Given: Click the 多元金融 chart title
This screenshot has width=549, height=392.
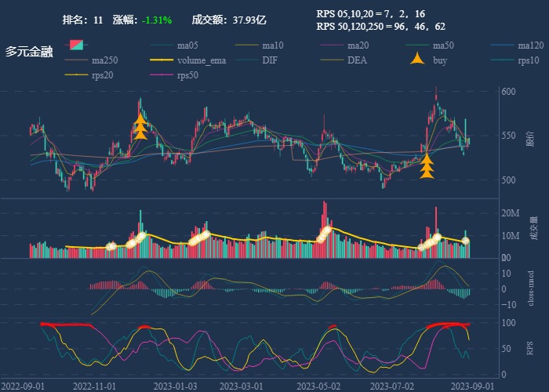Looking at the screenshot, I should pyautogui.click(x=29, y=52).
